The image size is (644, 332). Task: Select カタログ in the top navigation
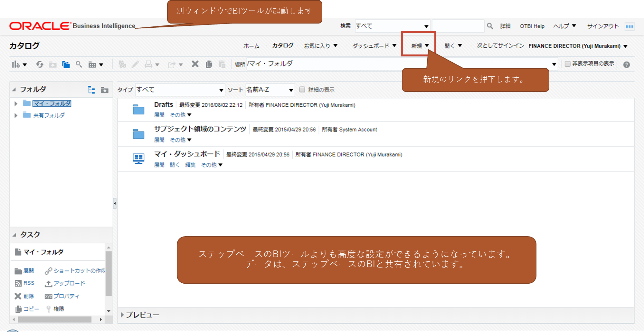pyautogui.click(x=283, y=45)
